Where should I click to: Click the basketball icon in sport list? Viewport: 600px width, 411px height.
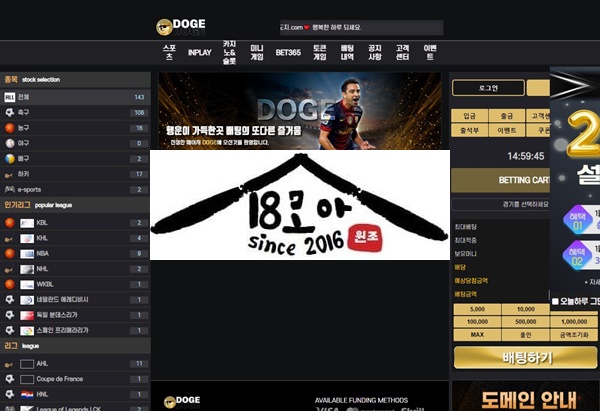(10, 128)
